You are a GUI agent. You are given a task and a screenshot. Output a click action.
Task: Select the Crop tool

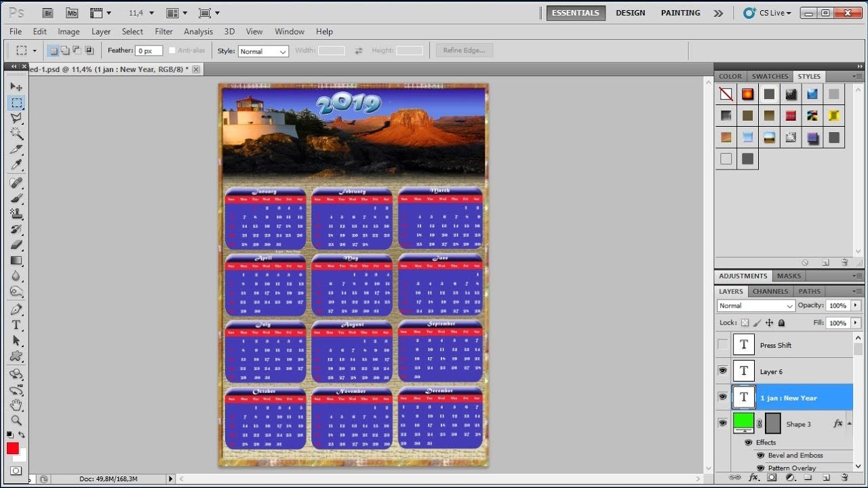pyautogui.click(x=16, y=149)
